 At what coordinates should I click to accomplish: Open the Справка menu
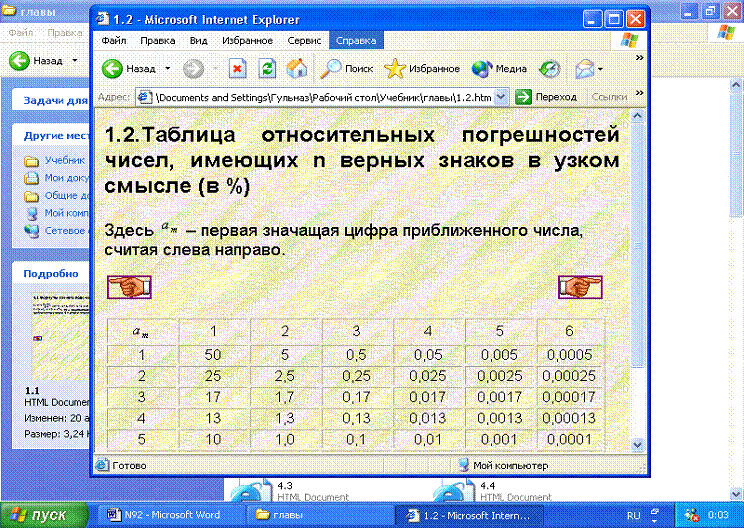pyautogui.click(x=356, y=41)
